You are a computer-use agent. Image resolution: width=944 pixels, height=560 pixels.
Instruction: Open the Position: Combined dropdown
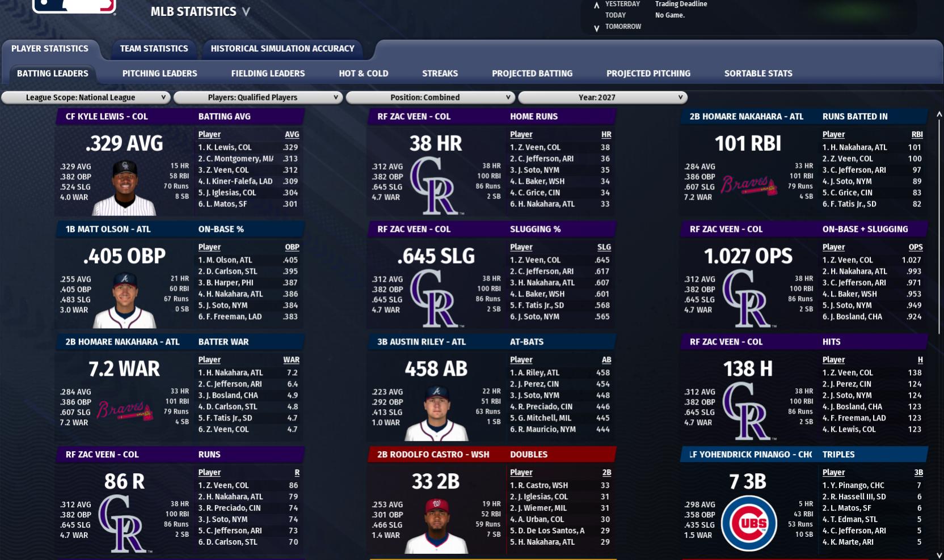(431, 97)
